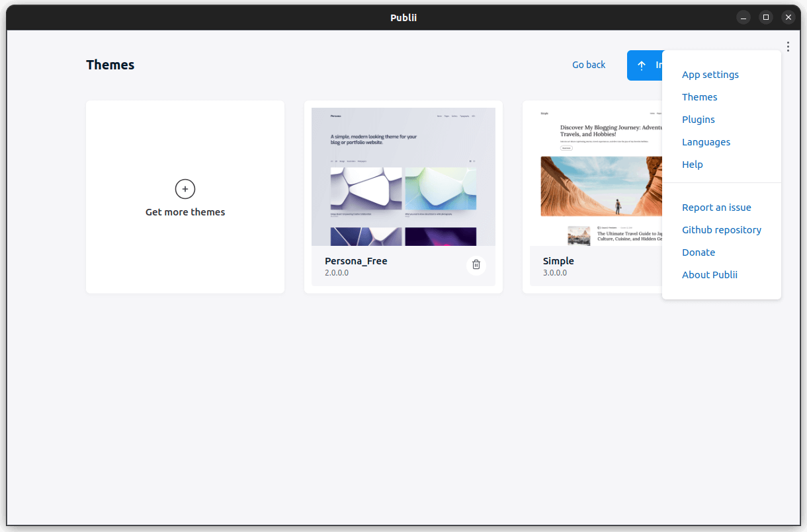
Task: Click the 2.0.0.0 version text
Action: [337, 273]
